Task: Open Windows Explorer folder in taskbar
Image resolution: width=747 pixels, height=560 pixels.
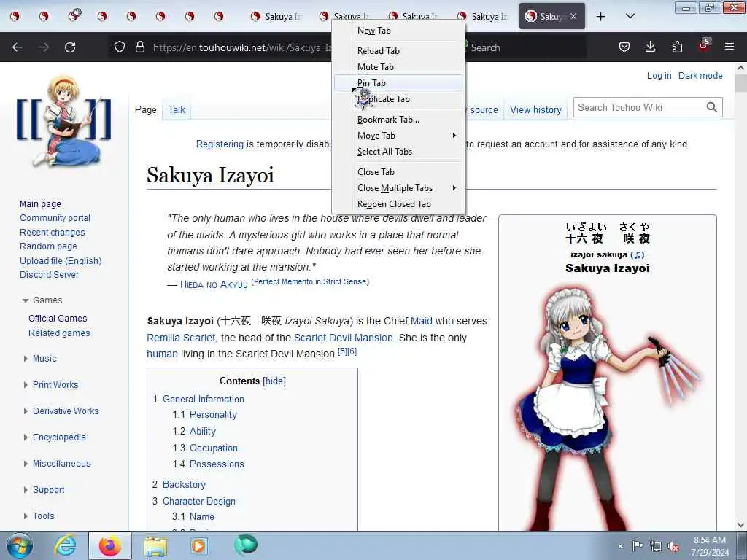Action: (155, 545)
